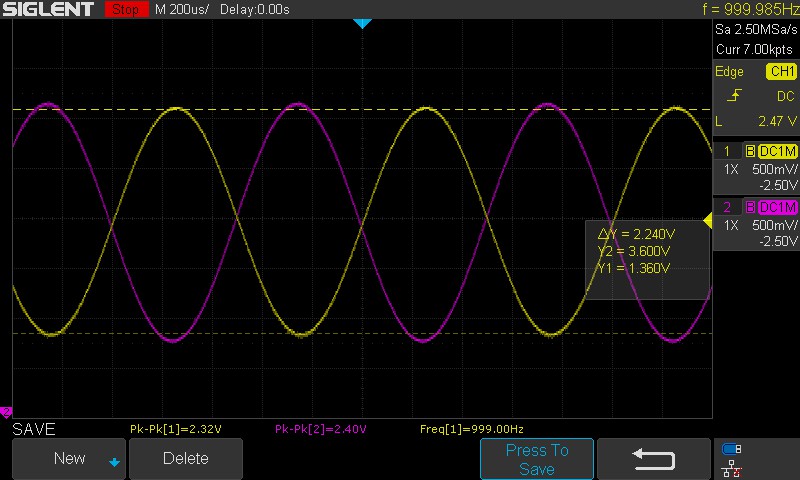The image size is (800, 480).
Task: Click the yellow trigger level arrow marker
Action: coord(708,220)
